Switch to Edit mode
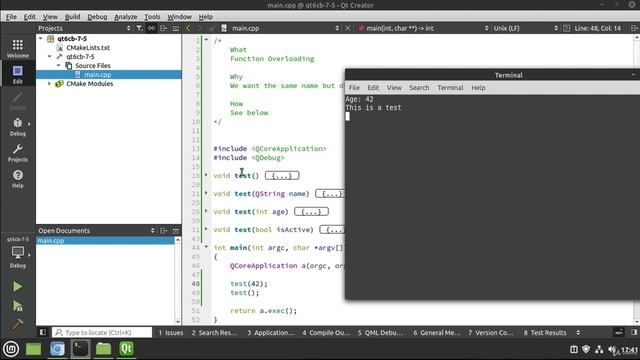 pos(18,75)
